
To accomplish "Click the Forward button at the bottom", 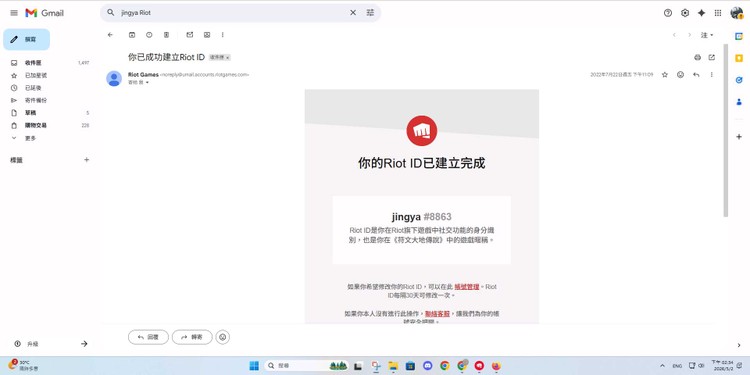I will (192, 337).
